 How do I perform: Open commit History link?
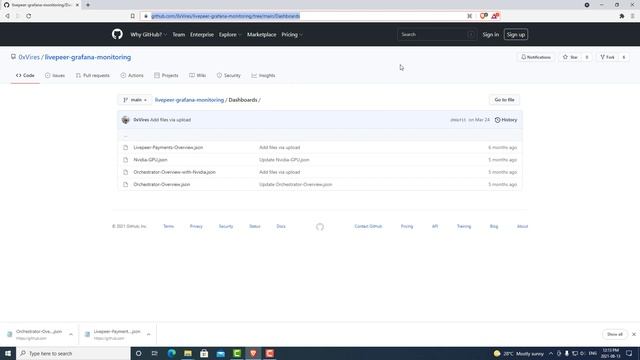click(506, 120)
